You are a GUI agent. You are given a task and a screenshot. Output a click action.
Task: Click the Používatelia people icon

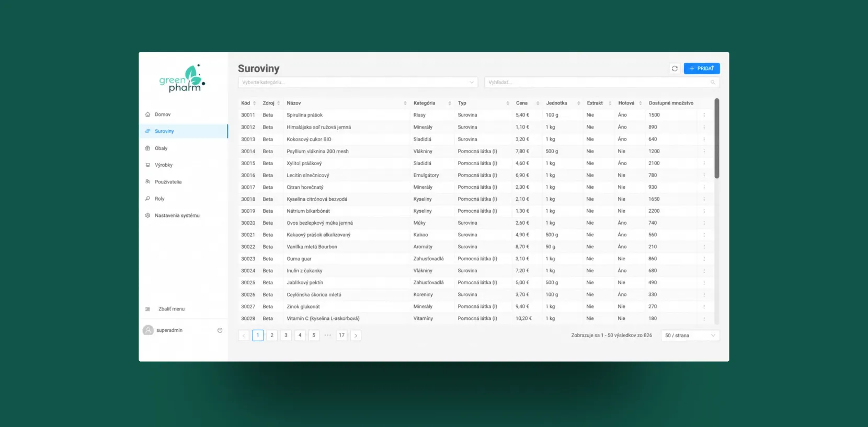(x=147, y=182)
